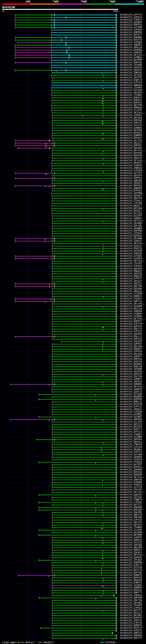This screenshot has width=146, height=644.
Task: Open UniRef100_B9NIG2 entry
Action: tap(131, 98)
